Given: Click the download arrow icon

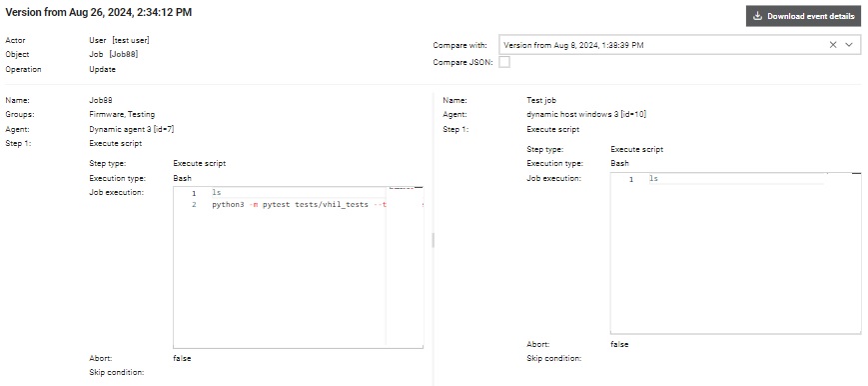Looking at the screenshot, I should tap(758, 16).
